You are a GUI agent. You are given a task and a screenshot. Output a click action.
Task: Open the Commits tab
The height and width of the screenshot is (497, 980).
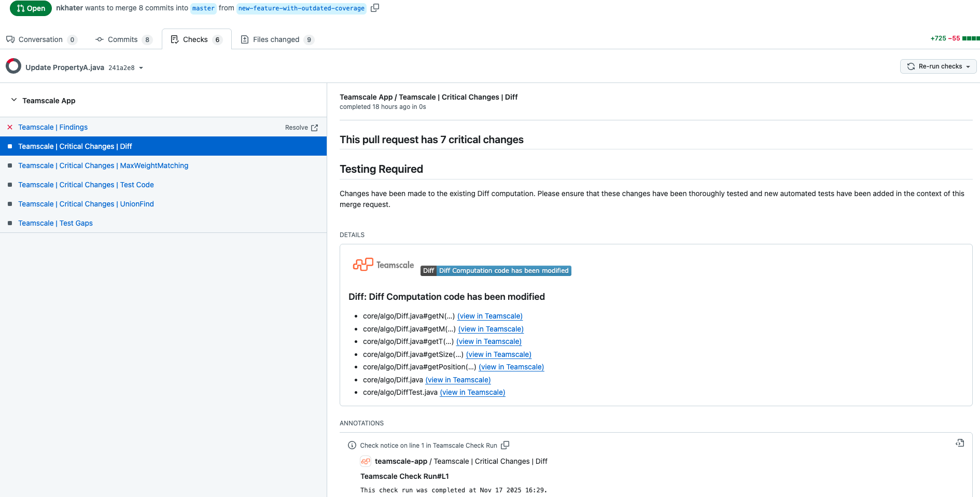tap(122, 39)
